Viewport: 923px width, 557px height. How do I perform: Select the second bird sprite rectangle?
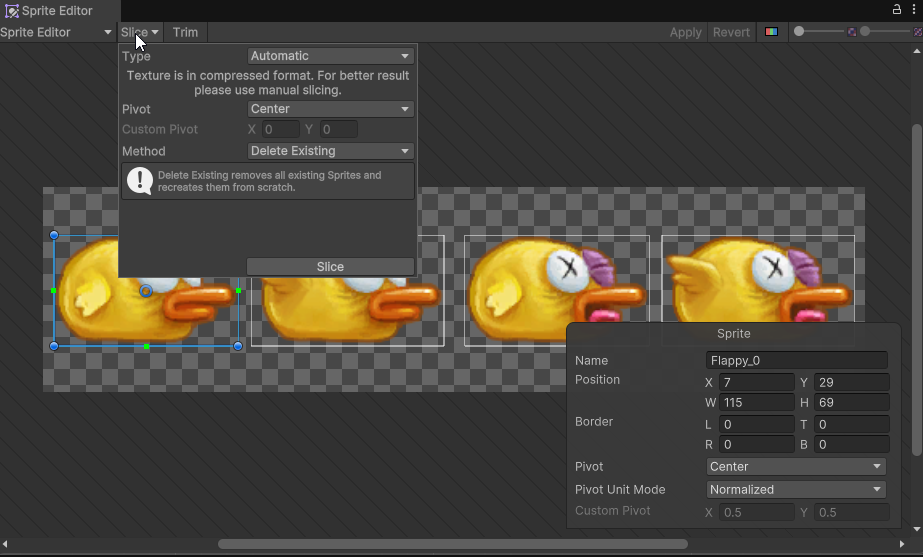[347, 311]
